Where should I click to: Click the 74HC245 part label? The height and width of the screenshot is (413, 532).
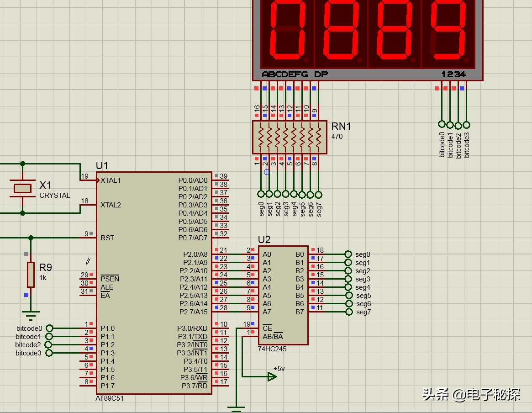pyautogui.click(x=272, y=349)
